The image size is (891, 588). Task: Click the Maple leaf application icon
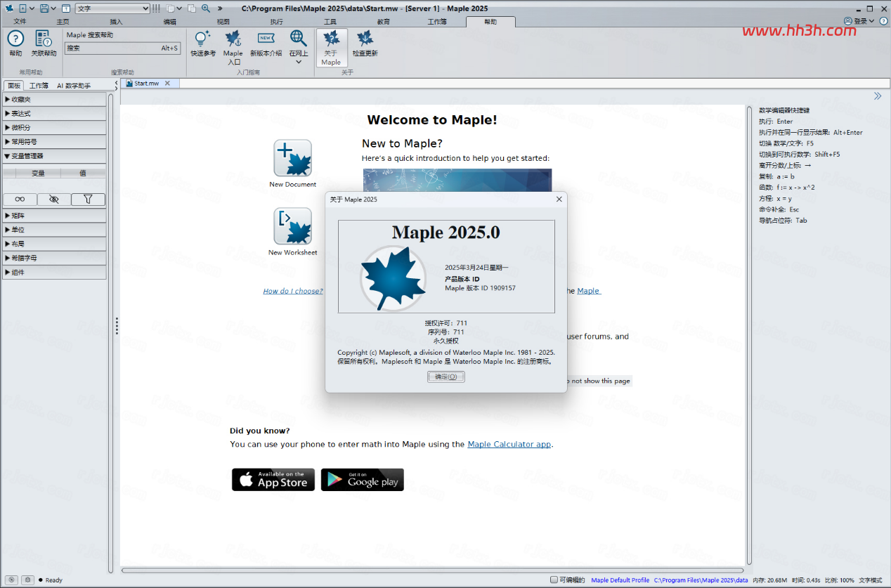tap(8, 8)
